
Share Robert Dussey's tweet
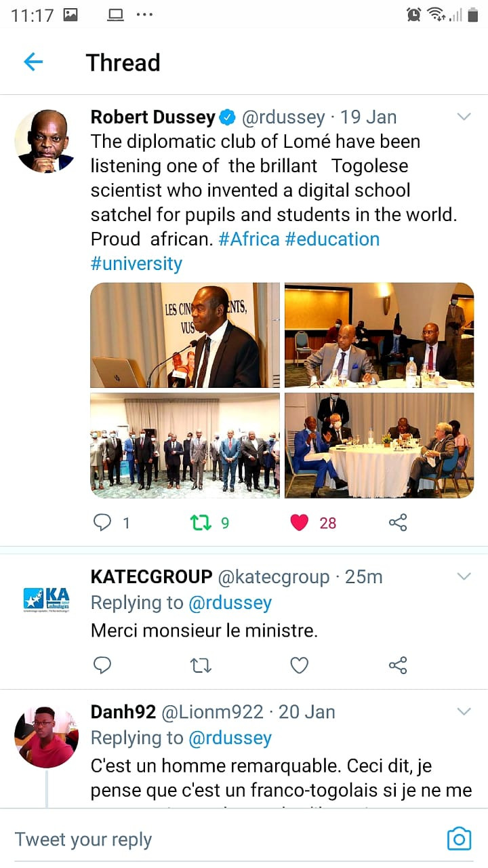pos(398,522)
